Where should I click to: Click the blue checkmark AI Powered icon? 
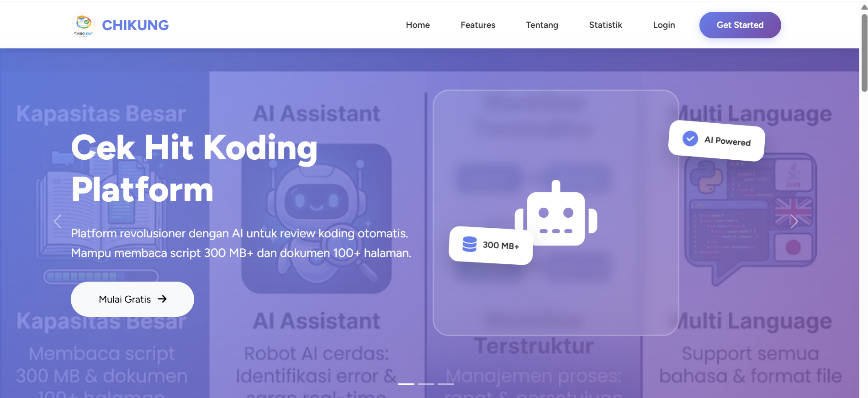[690, 138]
